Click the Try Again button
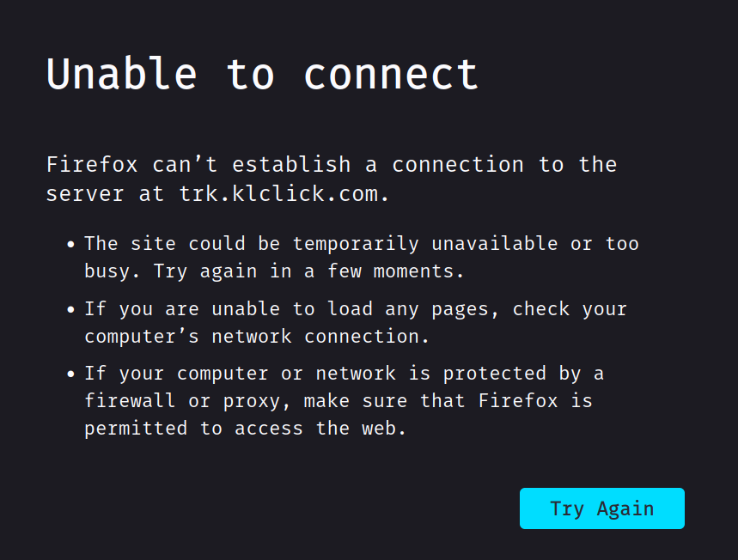 pyautogui.click(x=601, y=508)
